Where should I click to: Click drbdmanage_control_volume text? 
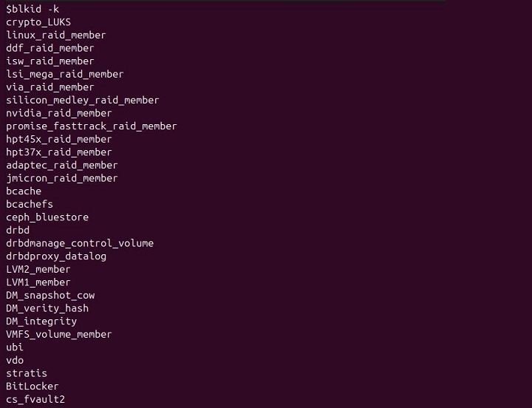click(80, 243)
